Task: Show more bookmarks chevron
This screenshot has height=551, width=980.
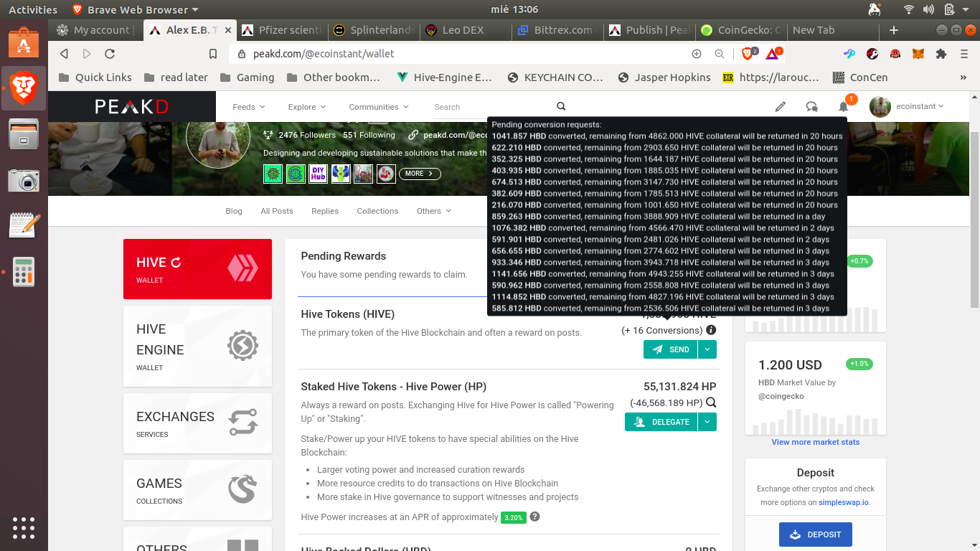Action: [963, 77]
